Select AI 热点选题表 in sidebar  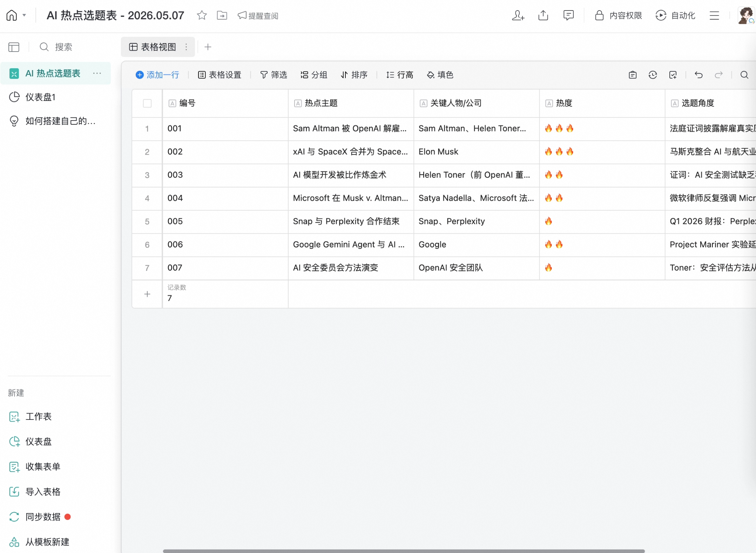click(x=56, y=73)
